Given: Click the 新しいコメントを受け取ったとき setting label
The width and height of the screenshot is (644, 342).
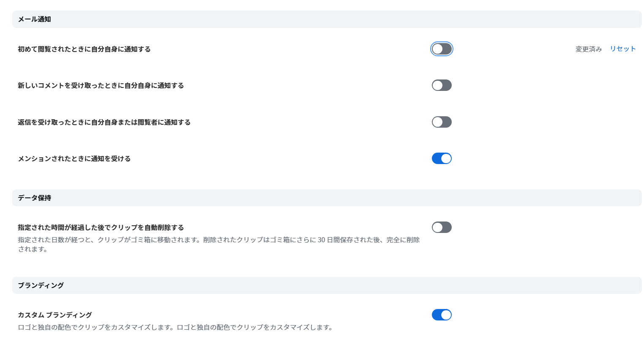Looking at the screenshot, I should point(101,86).
